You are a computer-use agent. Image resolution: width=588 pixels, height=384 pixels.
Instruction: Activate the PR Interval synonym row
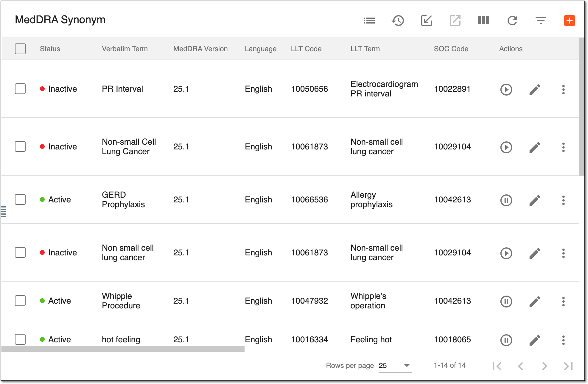tap(506, 89)
